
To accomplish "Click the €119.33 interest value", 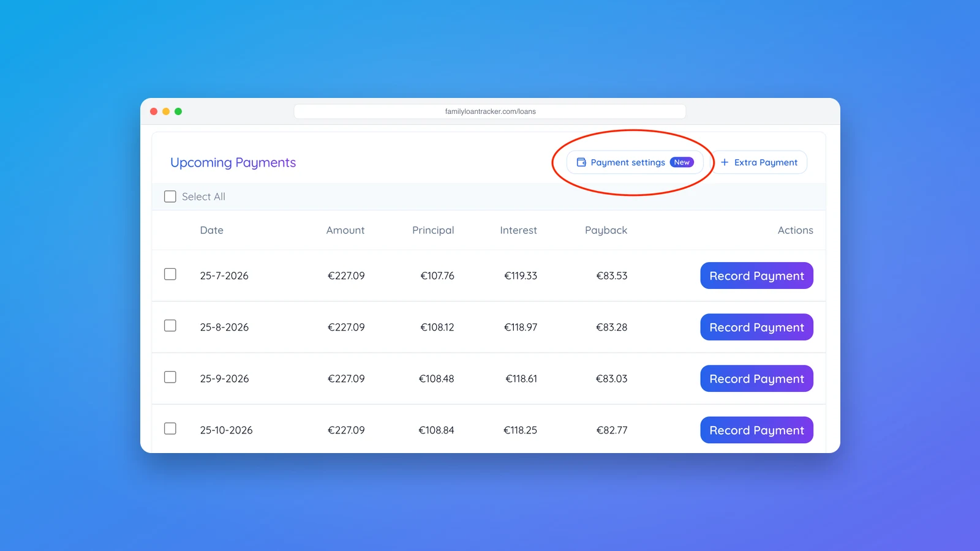I will click(521, 275).
